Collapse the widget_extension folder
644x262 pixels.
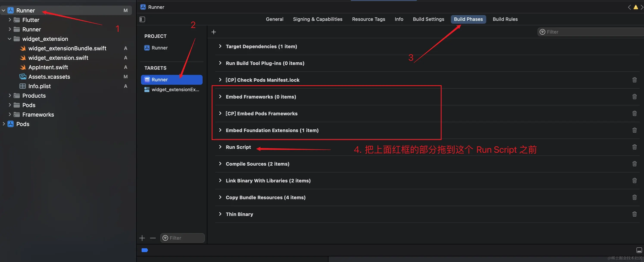9,39
